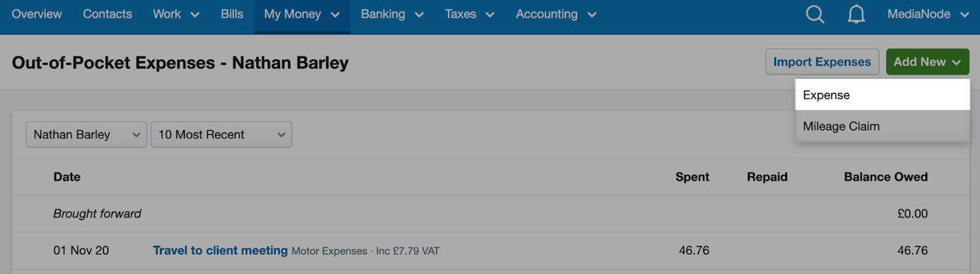Expand the Accounting menu

tap(556, 14)
